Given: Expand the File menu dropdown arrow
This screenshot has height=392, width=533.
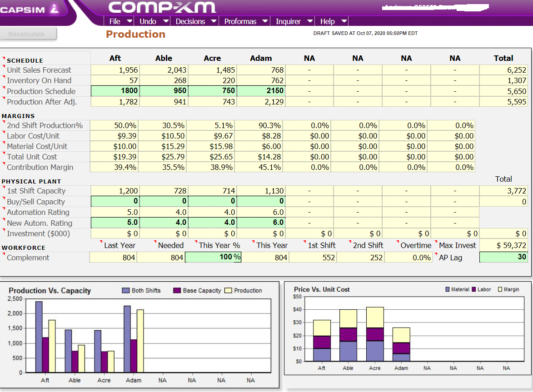Looking at the screenshot, I should [130, 21].
